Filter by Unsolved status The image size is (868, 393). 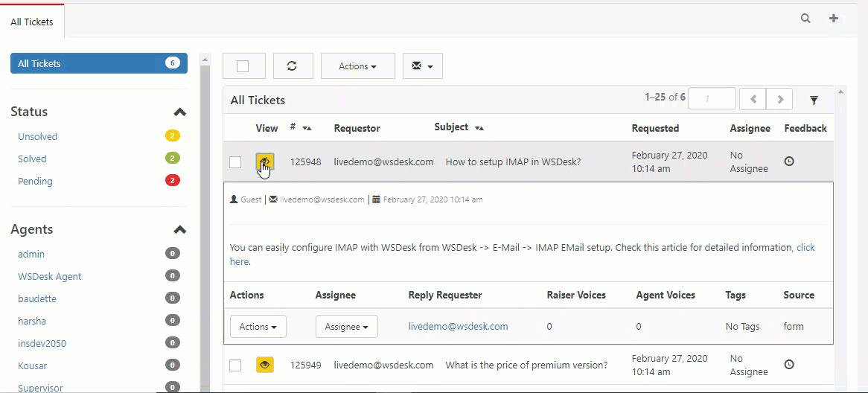coord(38,136)
